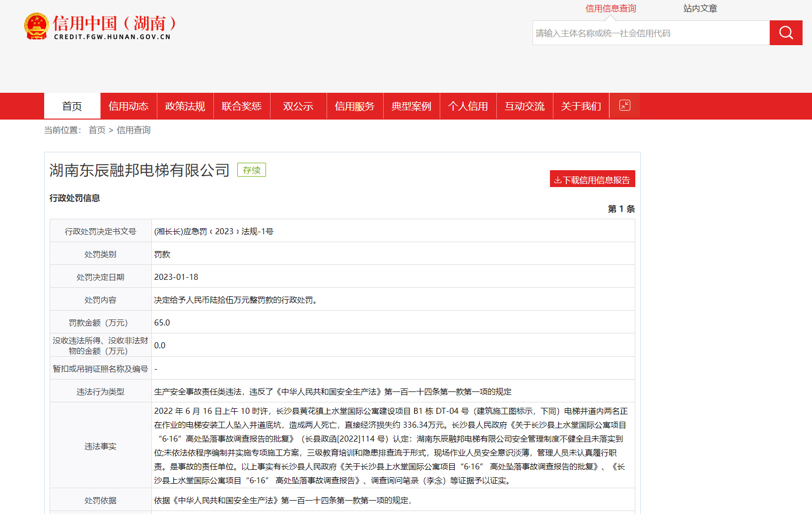Go to 首页 navigation tab
Image resolution: width=812 pixels, height=514 pixels.
[72, 106]
